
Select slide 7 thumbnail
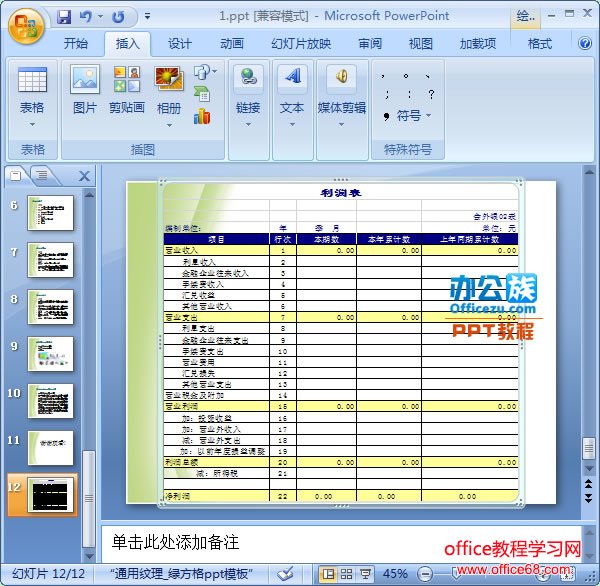pyautogui.click(x=51, y=260)
